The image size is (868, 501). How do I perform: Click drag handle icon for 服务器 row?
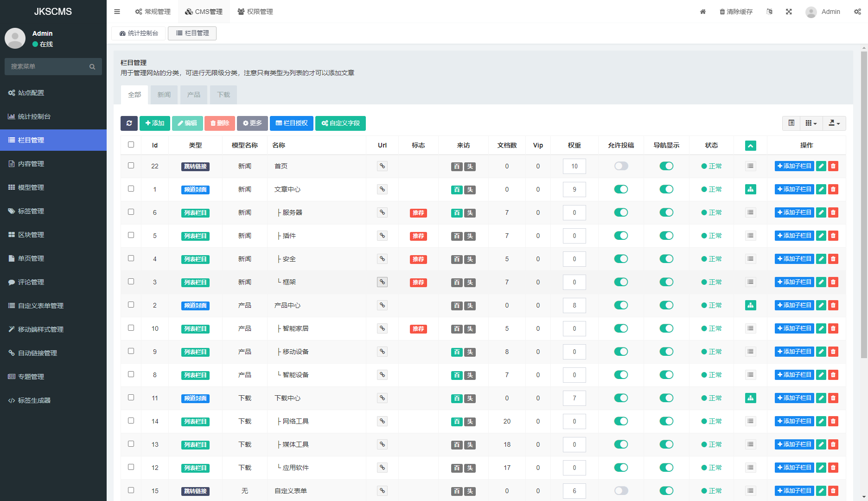[x=750, y=212]
